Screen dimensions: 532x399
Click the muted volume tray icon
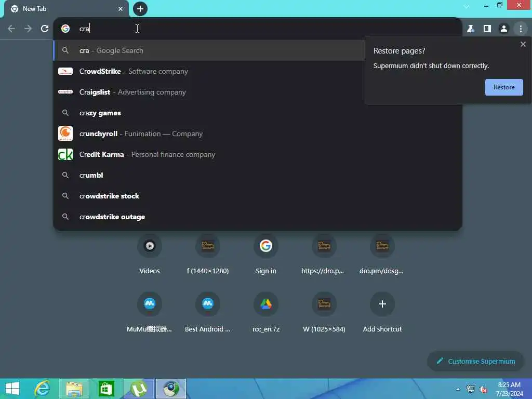[x=483, y=389]
